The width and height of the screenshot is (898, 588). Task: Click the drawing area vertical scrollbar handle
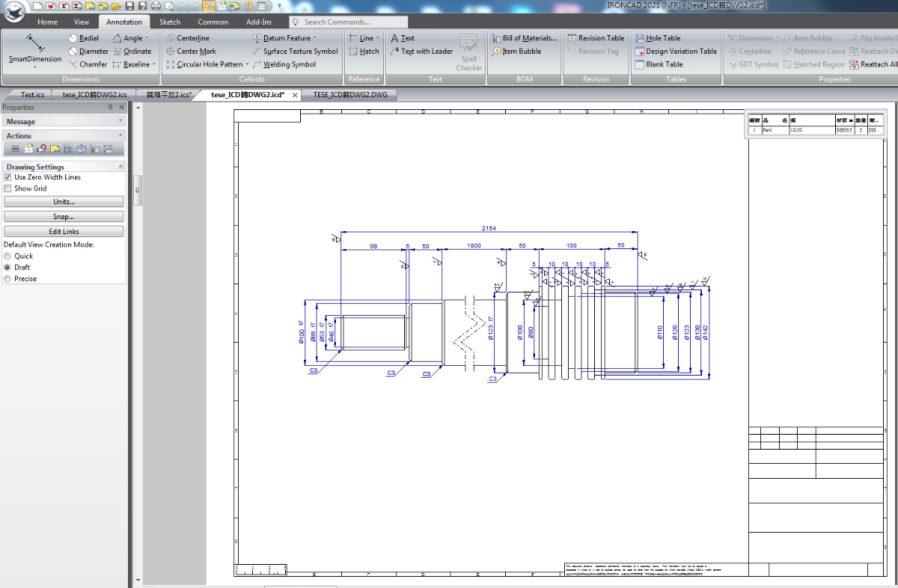(138, 190)
